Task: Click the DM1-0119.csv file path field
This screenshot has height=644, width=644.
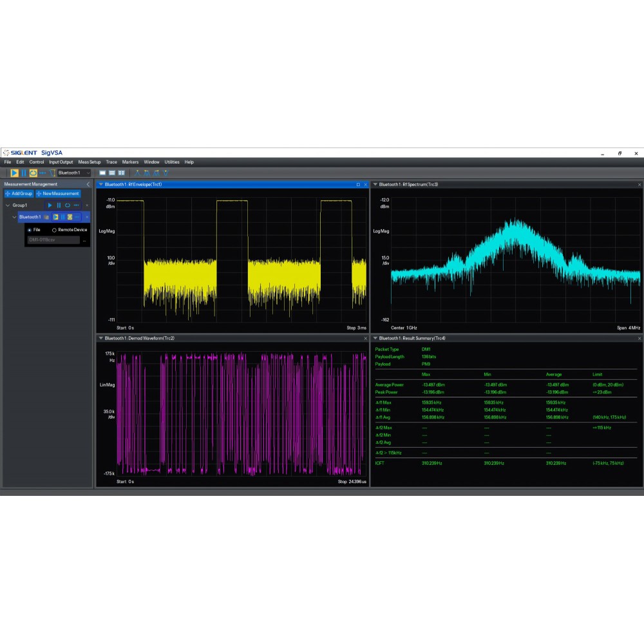Action: [x=53, y=240]
